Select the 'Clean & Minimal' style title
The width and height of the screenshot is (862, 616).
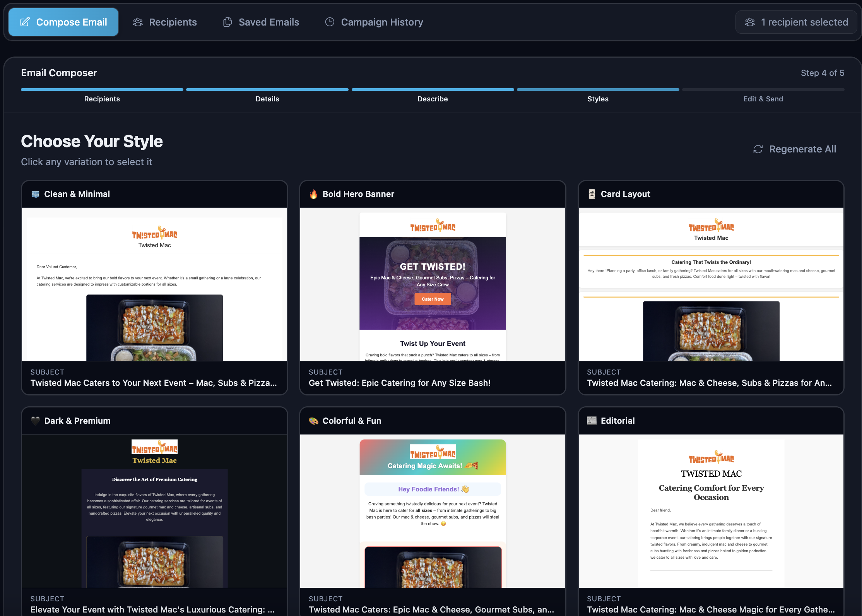pyautogui.click(x=77, y=194)
